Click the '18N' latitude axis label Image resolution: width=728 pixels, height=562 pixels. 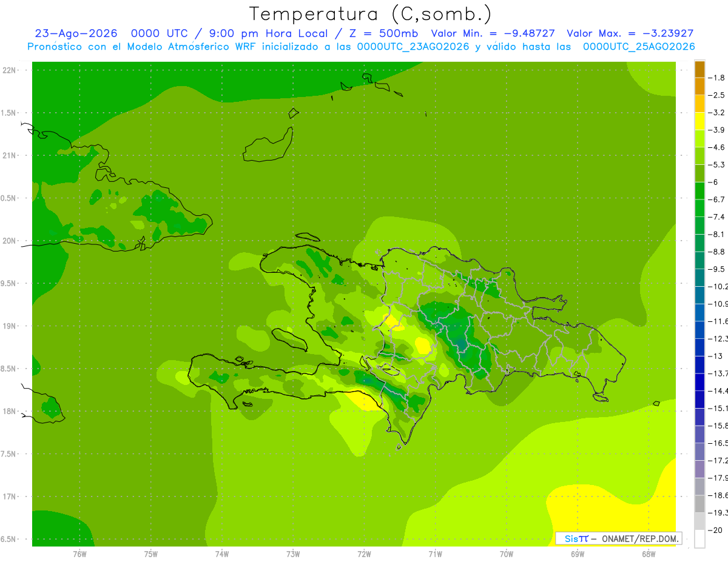9,412
